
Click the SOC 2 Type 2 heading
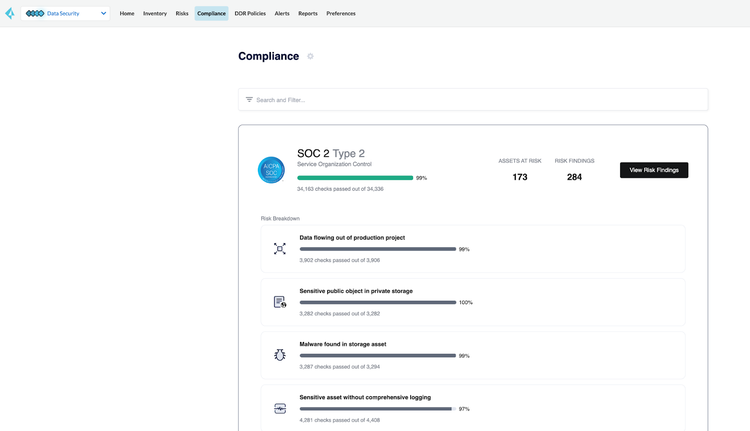[x=331, y=154]
